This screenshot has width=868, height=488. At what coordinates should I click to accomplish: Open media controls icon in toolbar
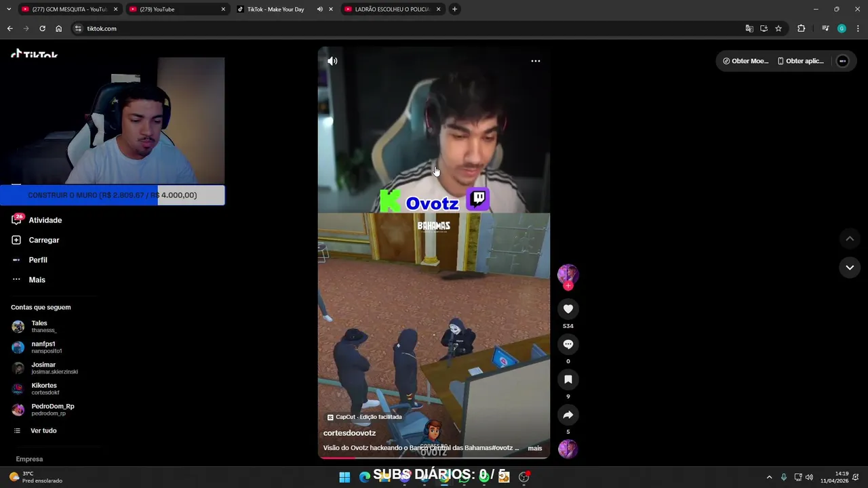(825, 28)
